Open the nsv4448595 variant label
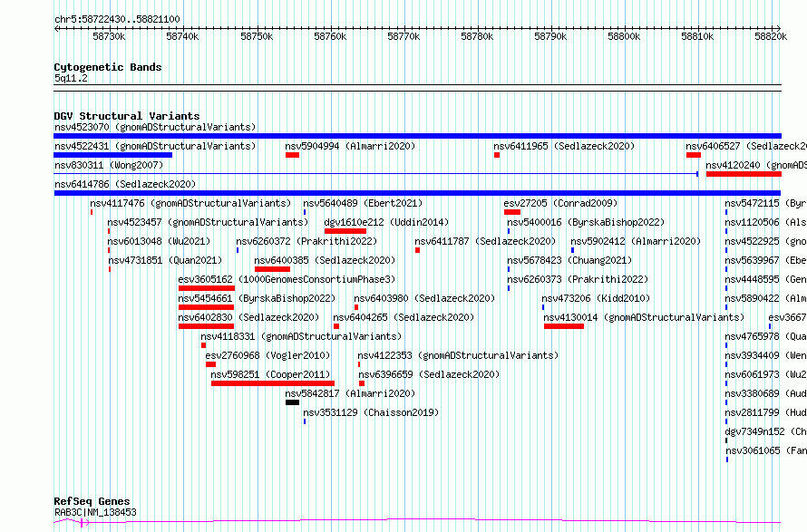 point(766,279)
